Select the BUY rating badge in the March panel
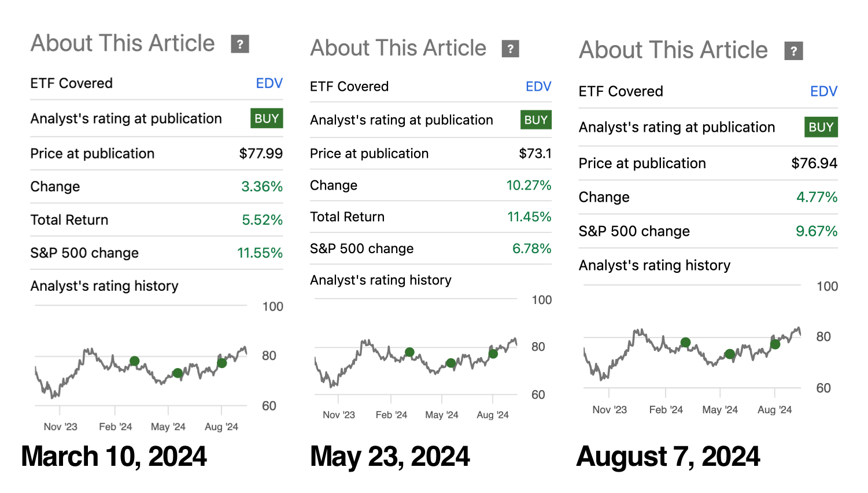Image resolution: width=868 pixels, height=493 pixels. click(267, 118)
